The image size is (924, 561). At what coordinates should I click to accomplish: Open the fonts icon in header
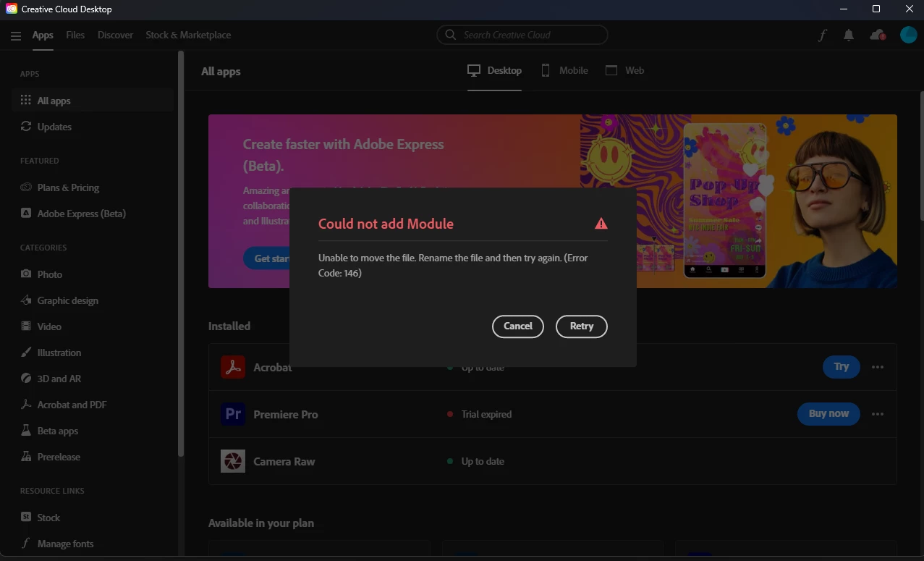click(822, 35)
